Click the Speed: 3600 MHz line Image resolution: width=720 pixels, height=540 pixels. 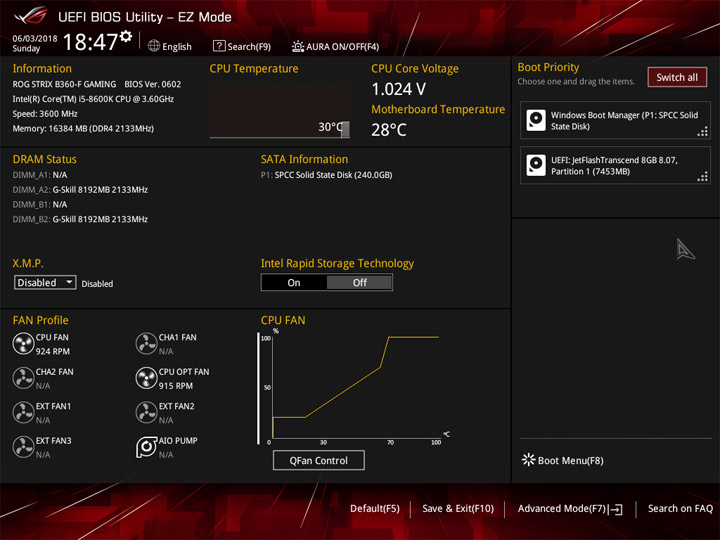pos(45,114)
